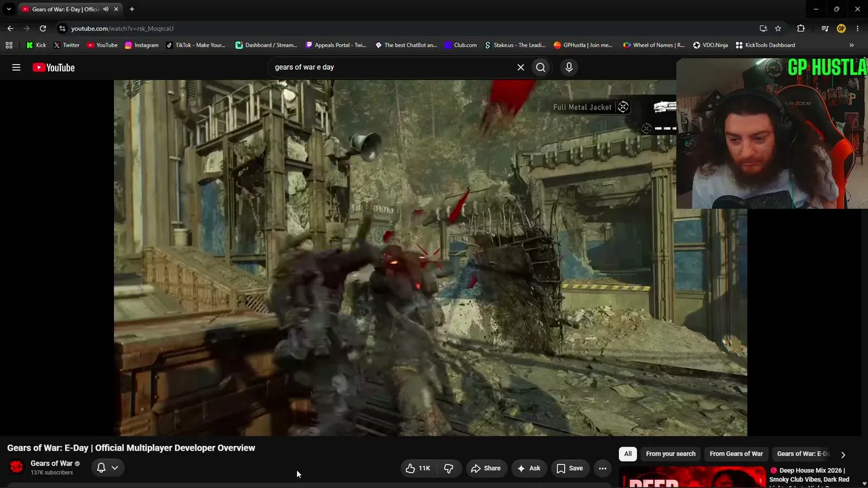Show more filter chips with right arrow
The width and height of the screenshot is (868, 488).
click(843, 455)
